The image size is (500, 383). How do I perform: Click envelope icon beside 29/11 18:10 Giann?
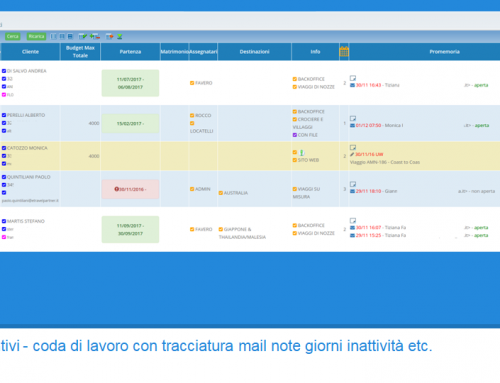352,191
